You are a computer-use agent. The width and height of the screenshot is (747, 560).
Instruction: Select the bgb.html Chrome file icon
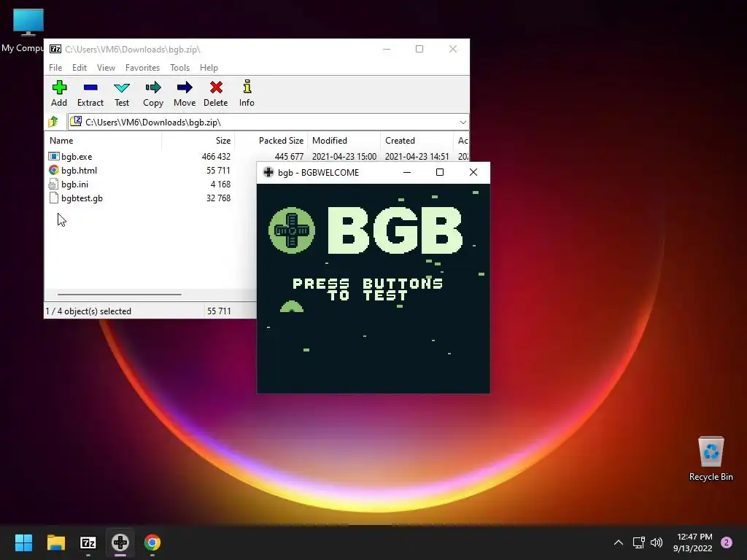click(54, 170)
